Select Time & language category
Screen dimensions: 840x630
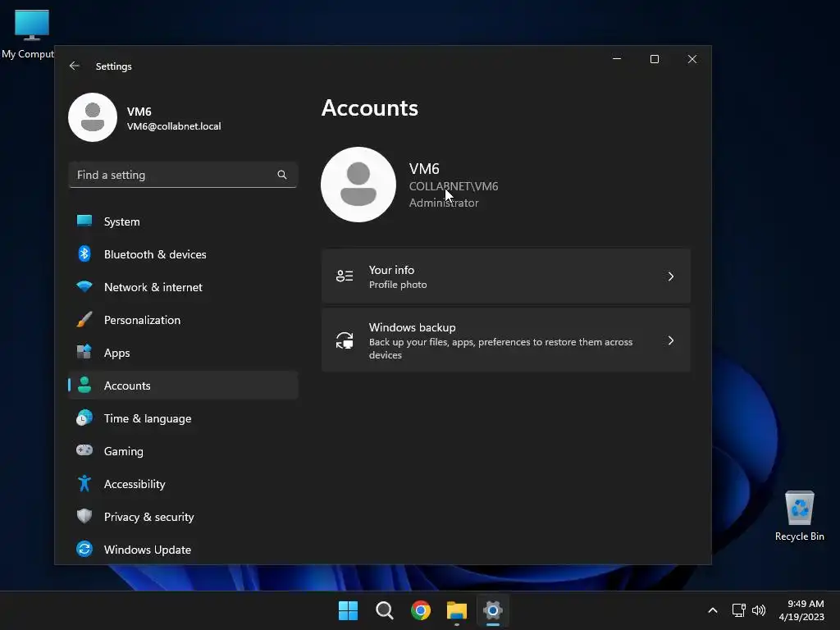(183, 418)
